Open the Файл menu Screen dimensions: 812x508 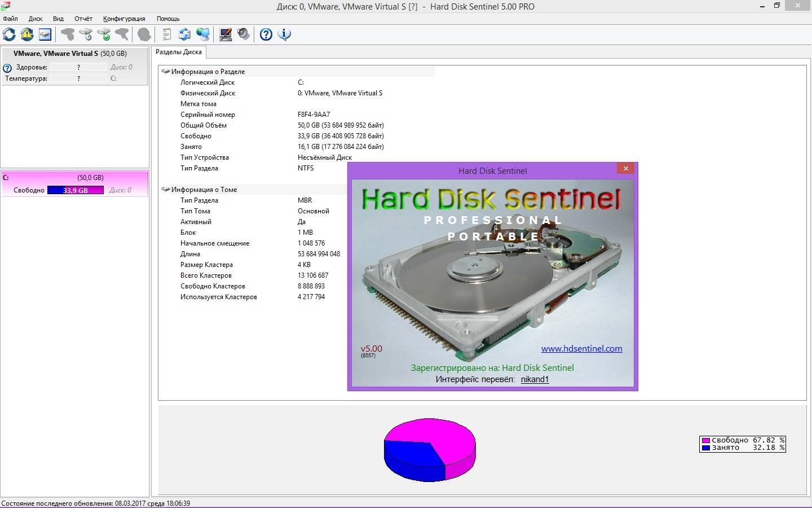pos(10,19)
